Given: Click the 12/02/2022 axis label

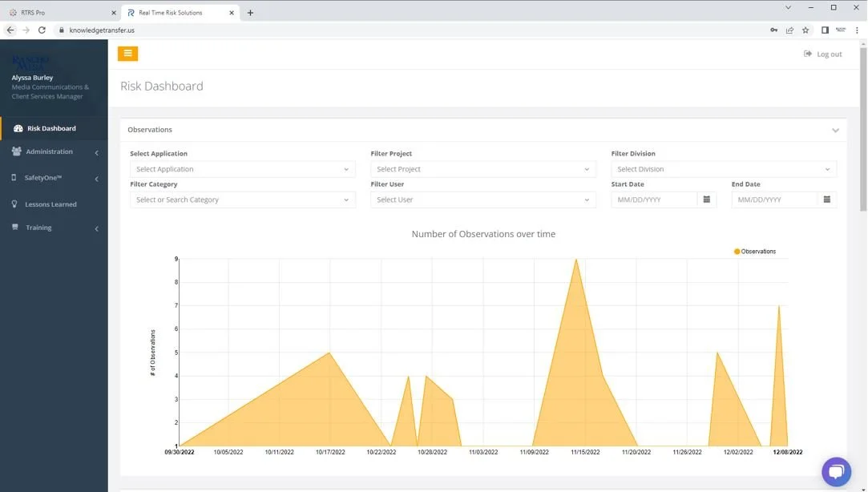Looking at the screenshot, I should pyautogui.click(x=738, y=452).
